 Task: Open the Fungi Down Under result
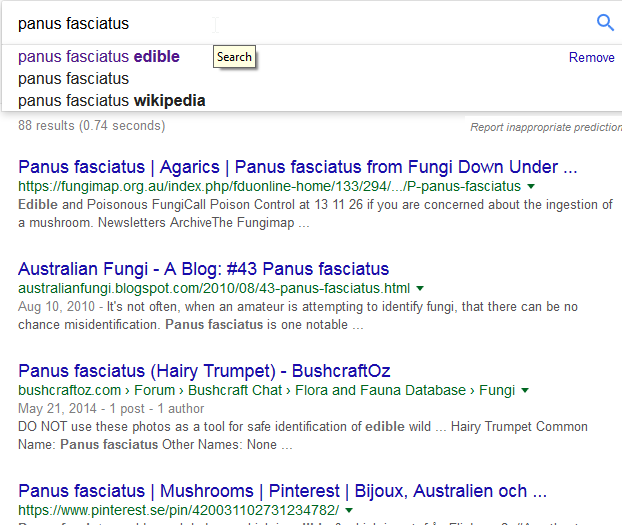[298, 167]
